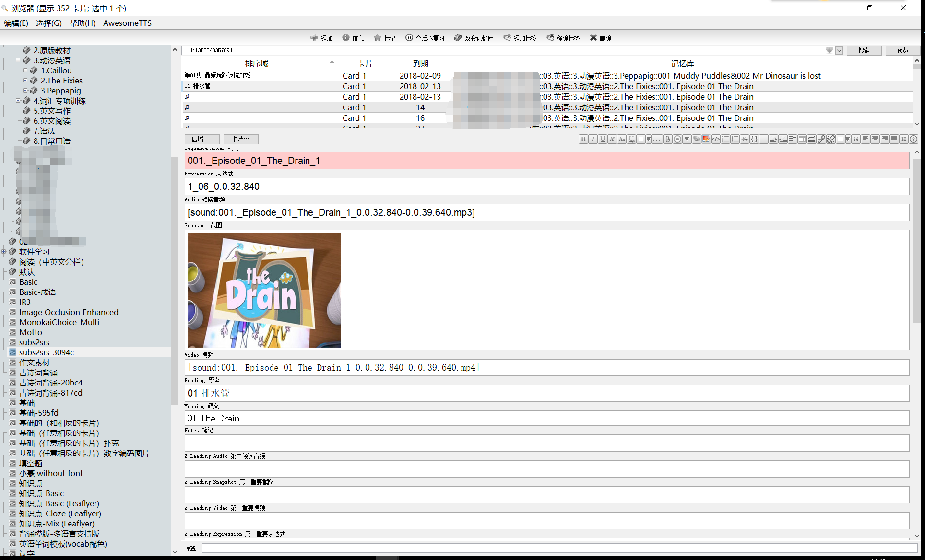Open the 编辑(E) menu

(x=16, y=23)
